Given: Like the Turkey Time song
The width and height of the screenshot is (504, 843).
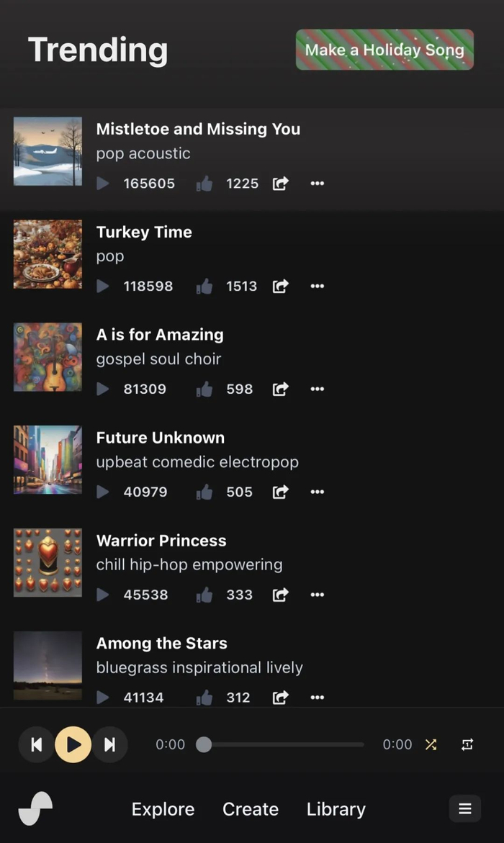Looking at the screenshot, I should pyautogui.click(x=205, y=287).
